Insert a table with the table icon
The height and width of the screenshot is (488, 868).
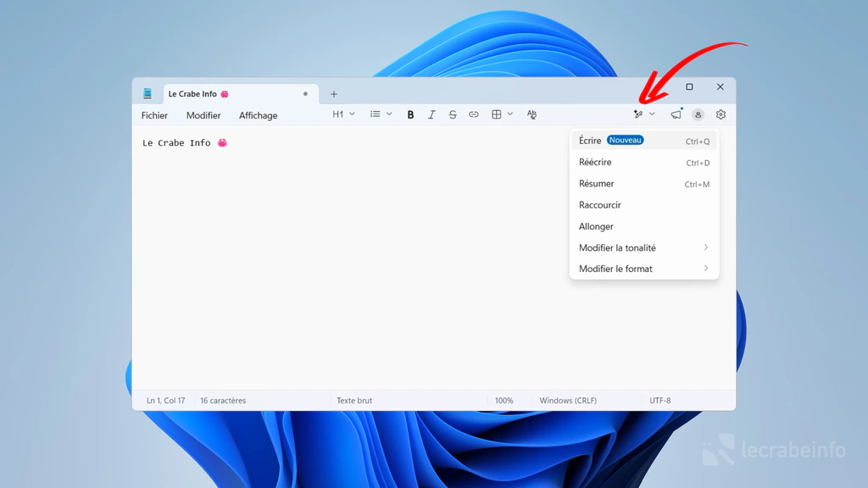[x=497, y=114]
